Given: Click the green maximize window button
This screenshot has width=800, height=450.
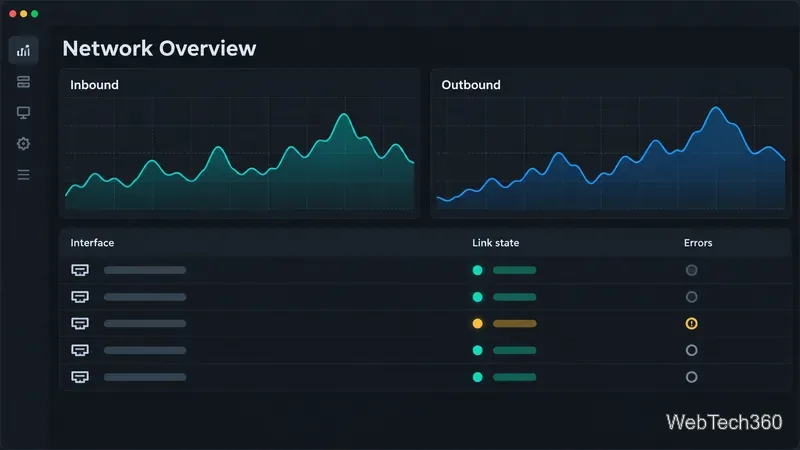Looking at the screenshot, I should 35,14.
